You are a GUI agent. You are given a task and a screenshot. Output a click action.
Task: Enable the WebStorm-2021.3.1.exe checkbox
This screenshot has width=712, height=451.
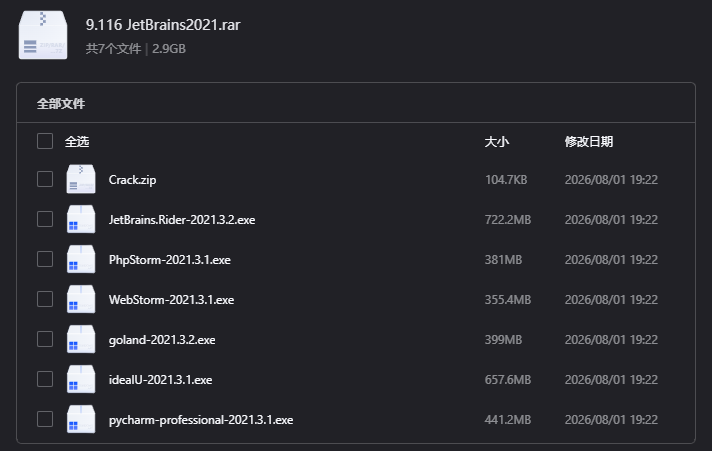[45, 299]
